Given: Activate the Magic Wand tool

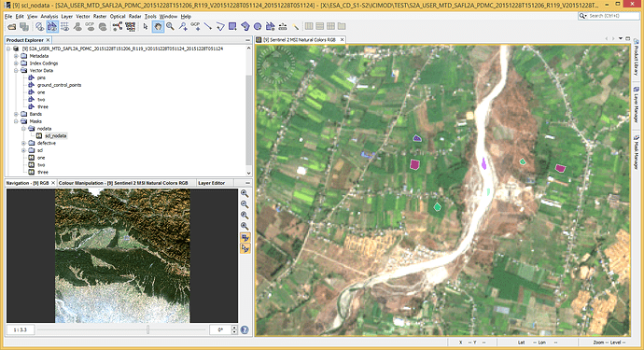Looking at the screenshot, I should [295, 27].
